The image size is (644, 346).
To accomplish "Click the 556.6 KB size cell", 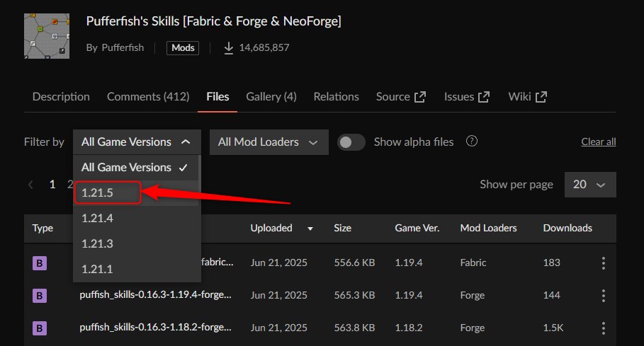I will coord(354,263).
